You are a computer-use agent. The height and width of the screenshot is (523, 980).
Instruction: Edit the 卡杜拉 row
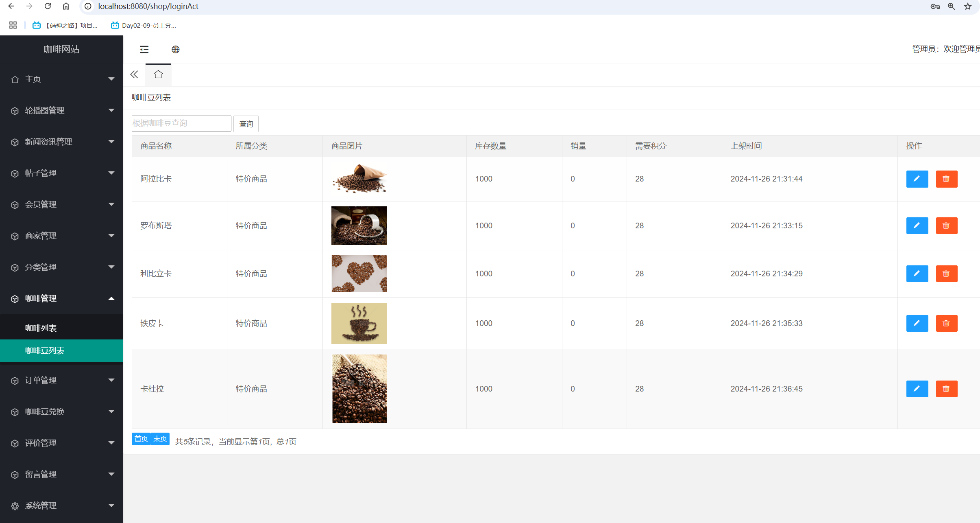point(917,389)
